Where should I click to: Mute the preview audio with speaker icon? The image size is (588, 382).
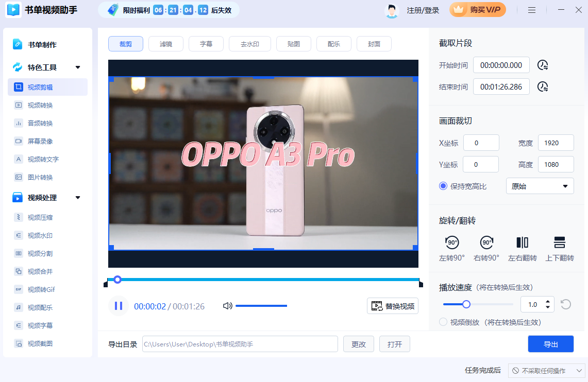[227, 306]
